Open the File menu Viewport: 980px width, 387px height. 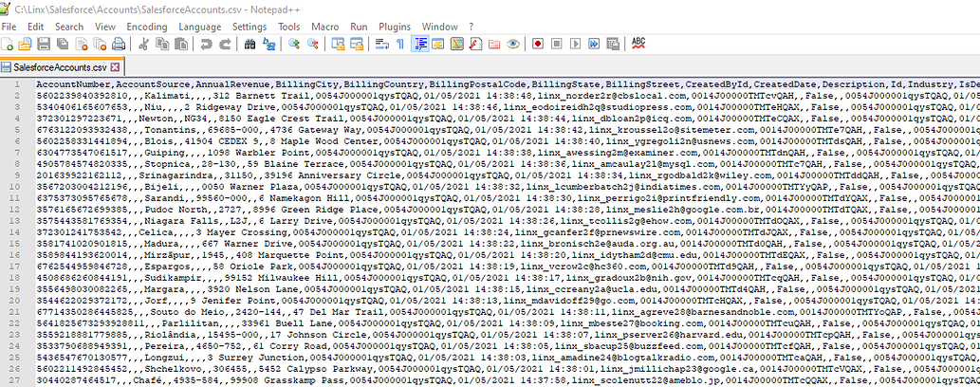click(9, 27)
